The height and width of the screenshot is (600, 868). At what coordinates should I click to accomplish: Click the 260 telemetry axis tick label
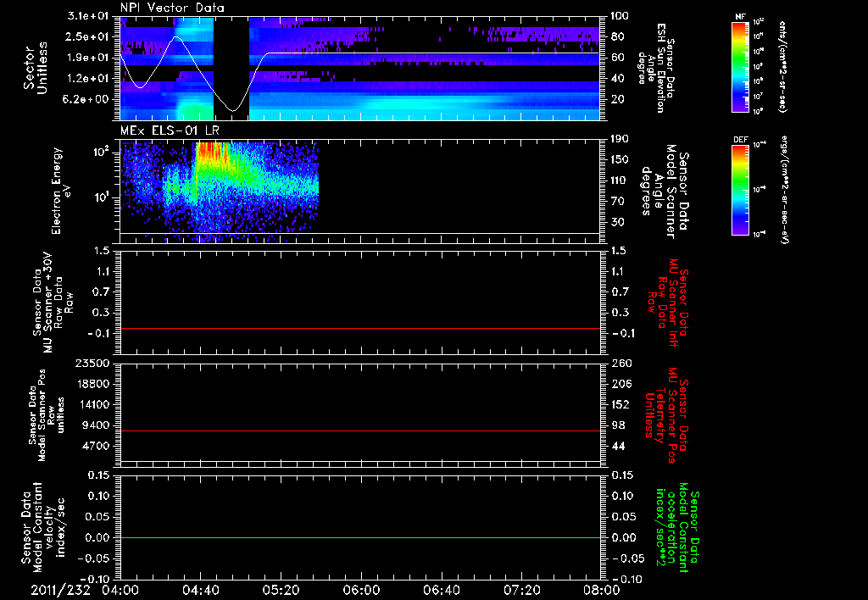620,363
